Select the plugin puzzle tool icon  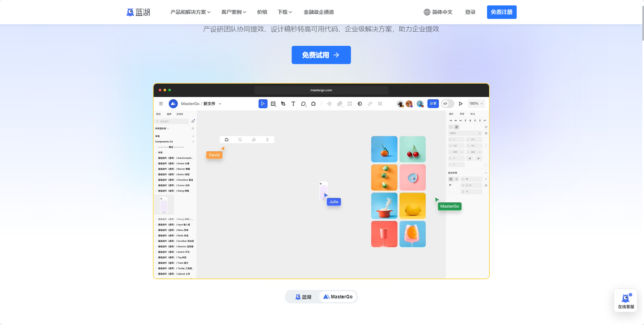point(314,104)
